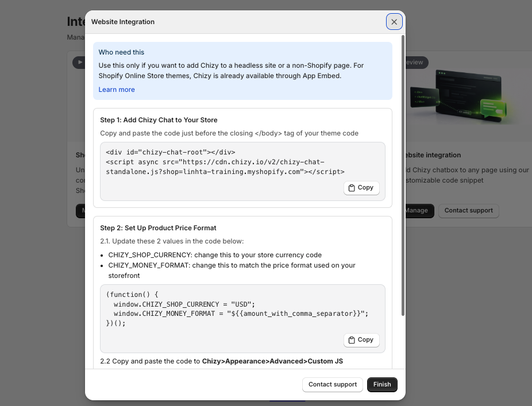Click Contact support in dialog footer
Image resolution: width=532 pixels, height=406 pixels.
(333, 385)
